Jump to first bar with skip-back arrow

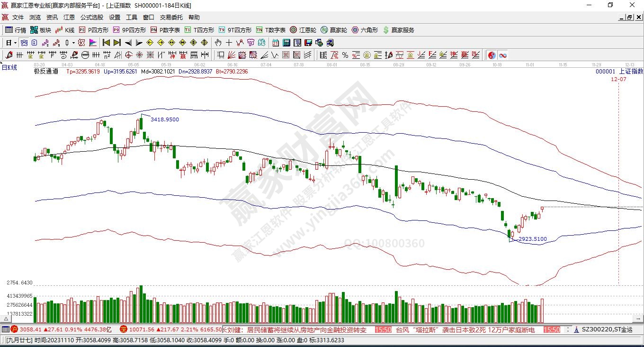pyautogui.click(x=107, y=43)
